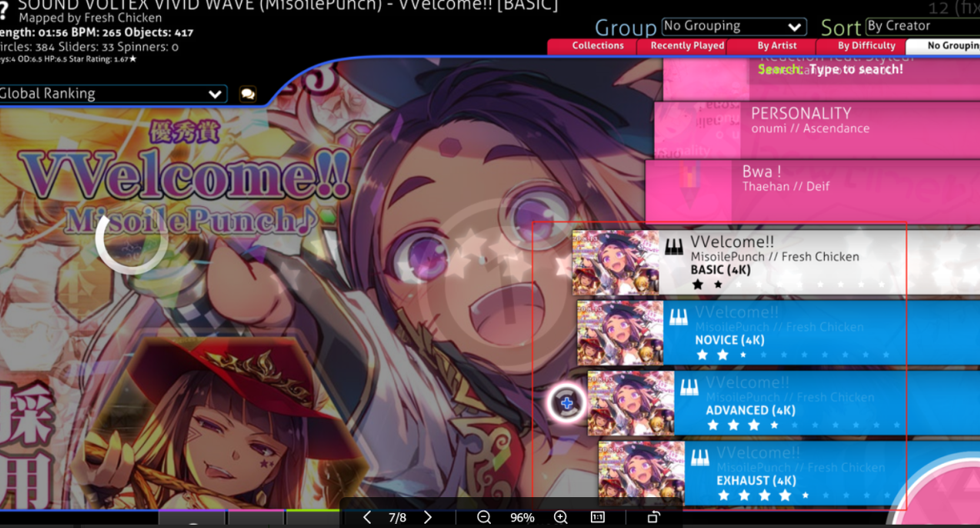Click the 'Type to search!' search field

coord(831,69)
